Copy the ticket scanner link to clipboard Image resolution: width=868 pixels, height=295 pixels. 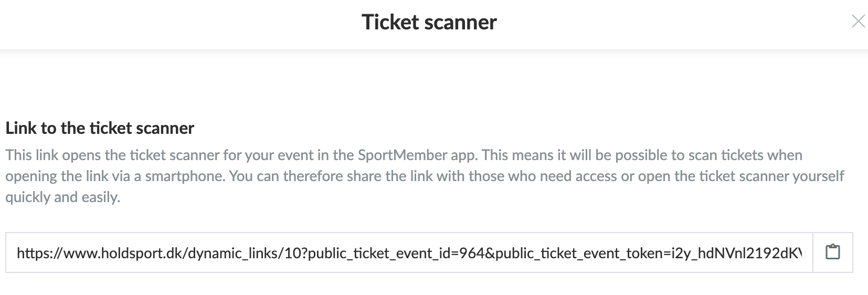832,252
